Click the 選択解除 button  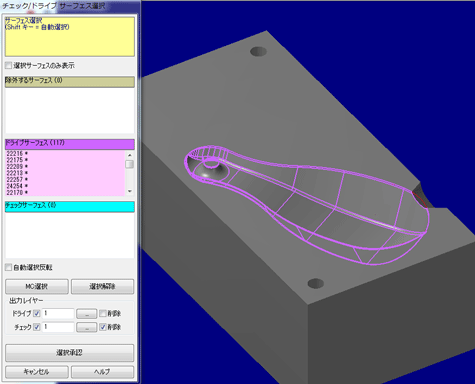point(102,286)
